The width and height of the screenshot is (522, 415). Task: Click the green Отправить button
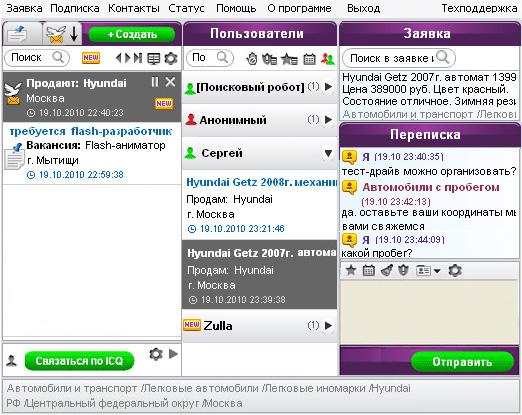click(462, 362)
